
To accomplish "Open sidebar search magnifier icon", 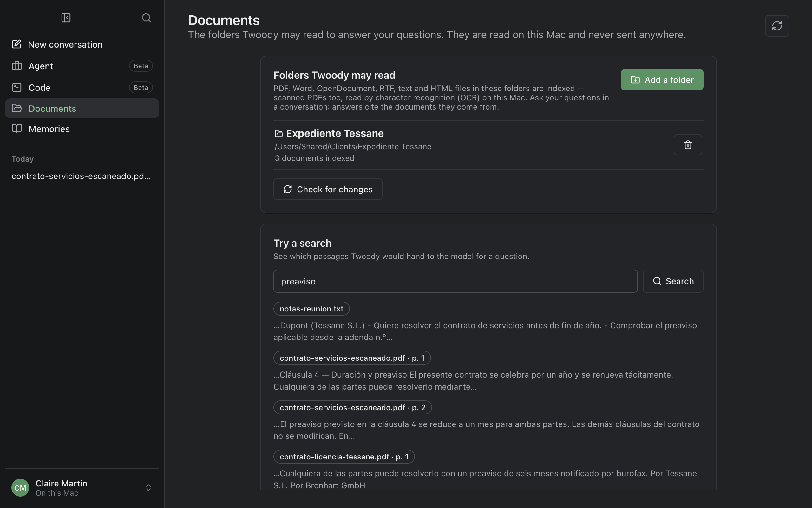I will [146, 18].
